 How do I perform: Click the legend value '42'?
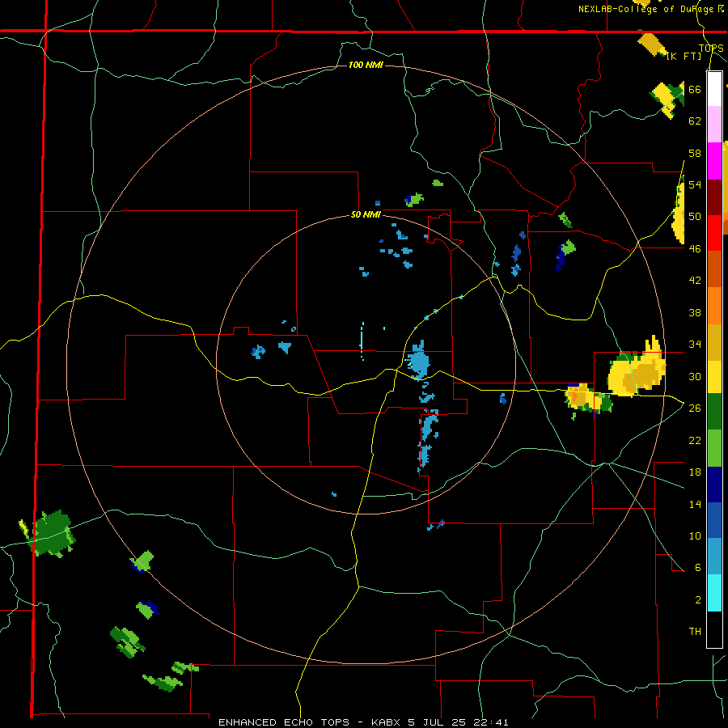tap(695, 281)
